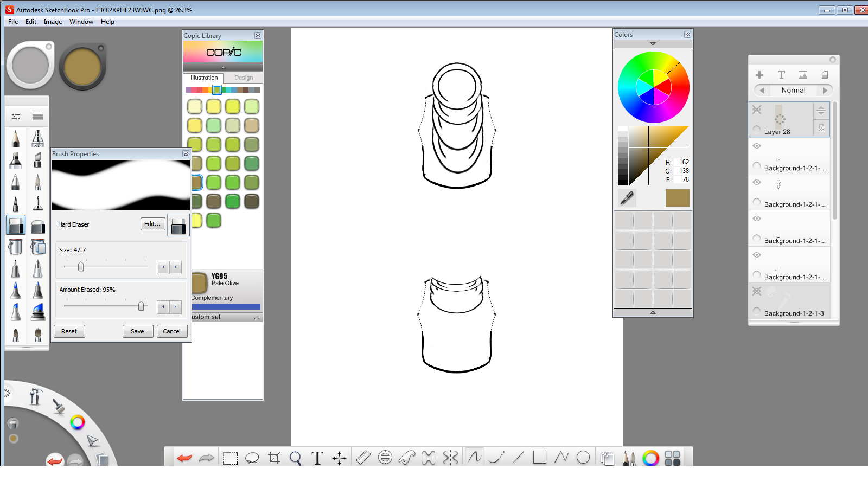Show hidden Layer 28
The width and height of the screenshot is (868, 488).
(x=757, y=110)
